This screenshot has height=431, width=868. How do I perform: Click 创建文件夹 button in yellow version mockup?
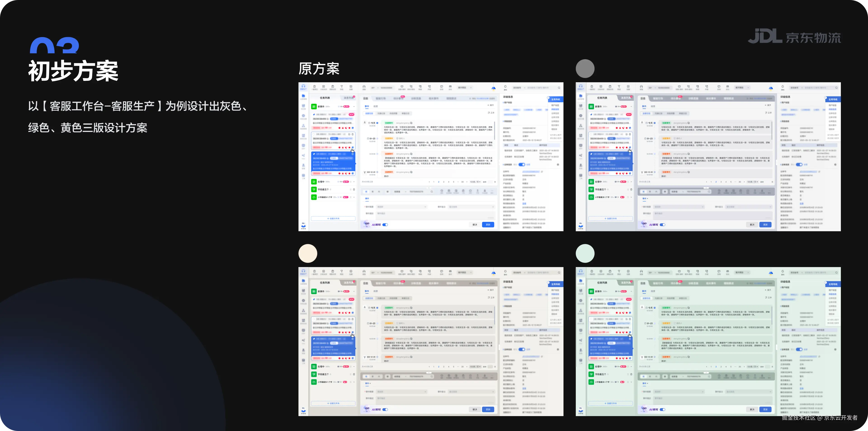coord(333,403)
